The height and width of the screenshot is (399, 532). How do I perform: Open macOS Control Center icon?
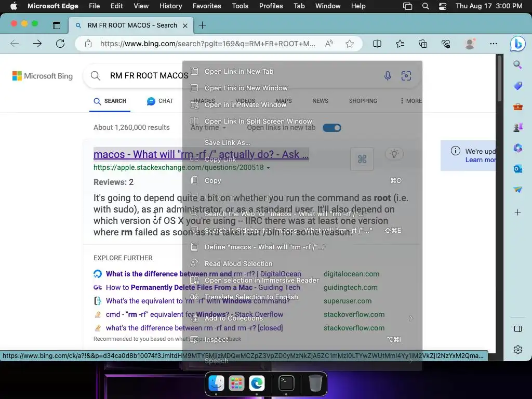442,6
